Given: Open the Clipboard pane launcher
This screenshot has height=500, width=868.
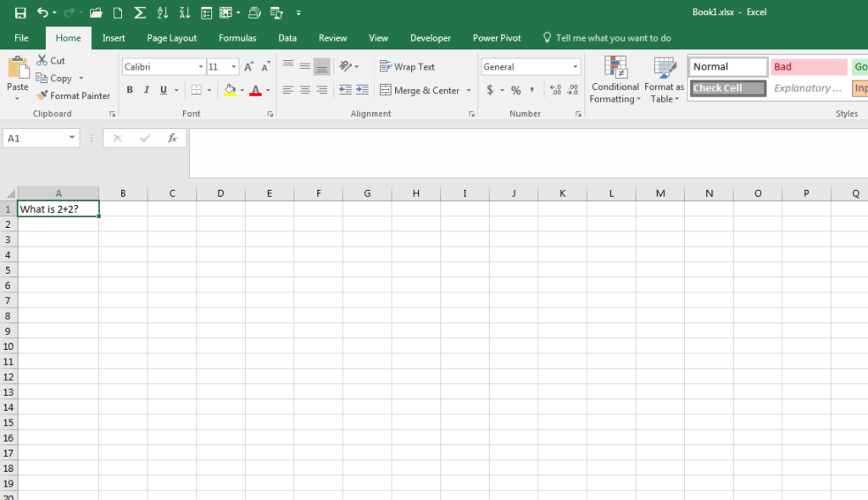Looking at the screenshot, I should [x=113, y=114].
